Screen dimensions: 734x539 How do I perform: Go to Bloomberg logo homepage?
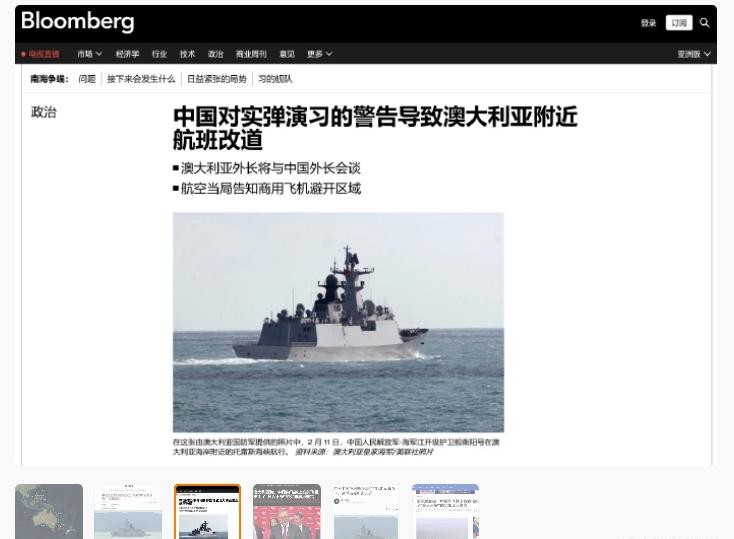coord(78,22)
